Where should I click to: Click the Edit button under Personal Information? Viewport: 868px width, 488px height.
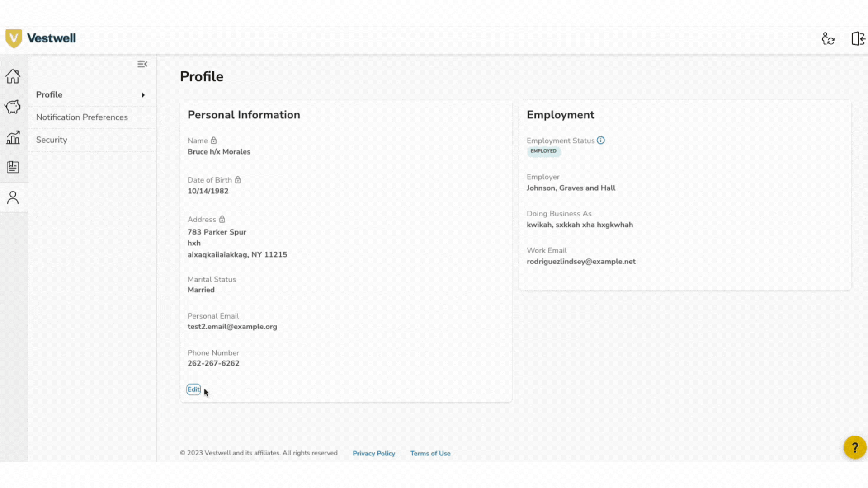pos(193,389)
